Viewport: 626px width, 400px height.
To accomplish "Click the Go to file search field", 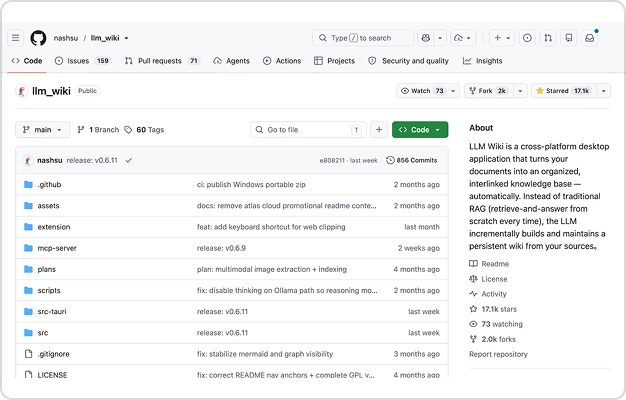I will click(x=309, y=130).
